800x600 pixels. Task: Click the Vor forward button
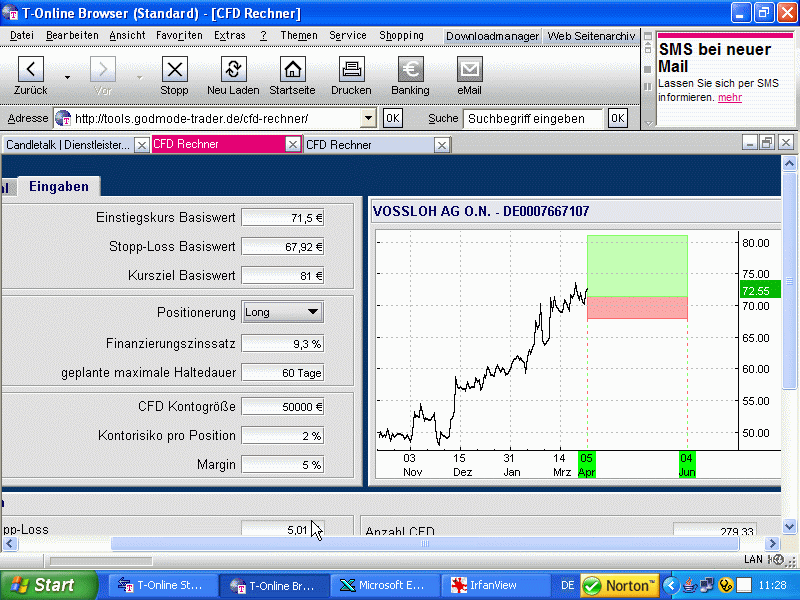point(103,76)
